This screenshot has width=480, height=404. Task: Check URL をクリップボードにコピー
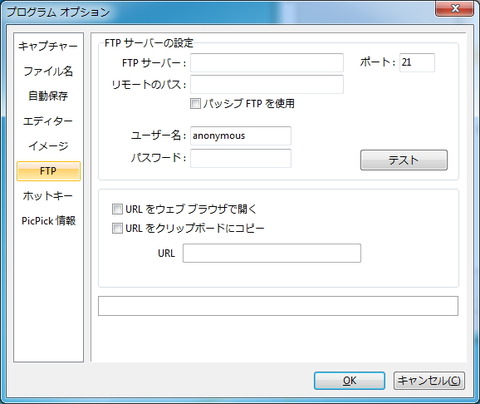[117, 229]
